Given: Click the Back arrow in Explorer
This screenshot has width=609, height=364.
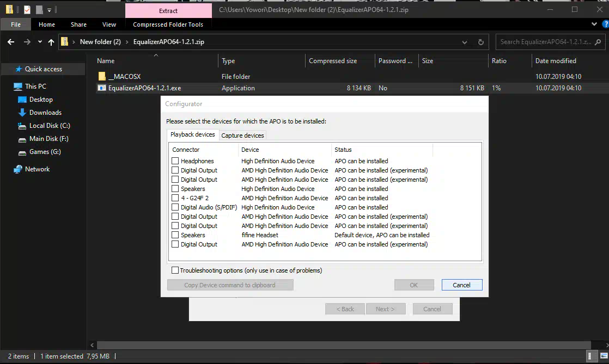Looking at the screenshot, I should pos(11,42).
